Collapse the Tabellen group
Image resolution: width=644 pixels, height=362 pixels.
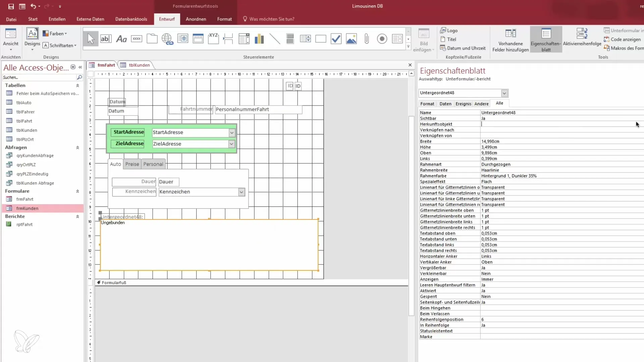click(77, 85)
